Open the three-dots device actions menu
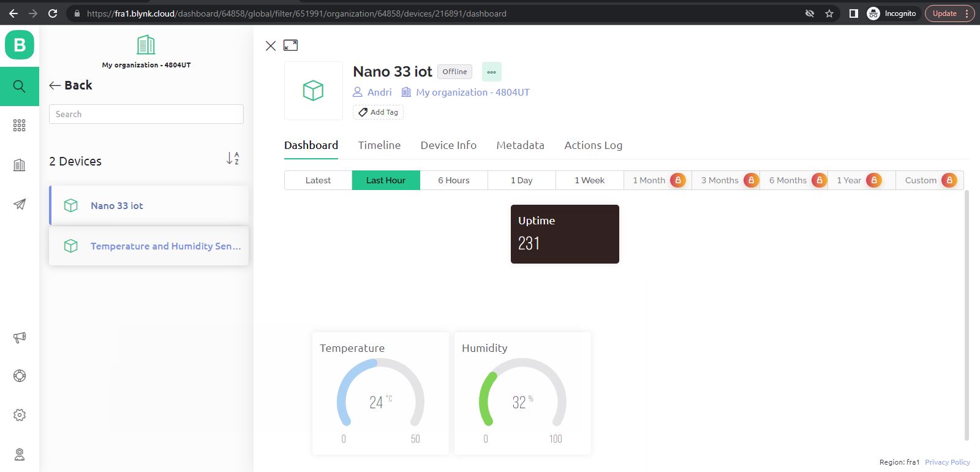980x472 pixels. click(x=492, y=72)
